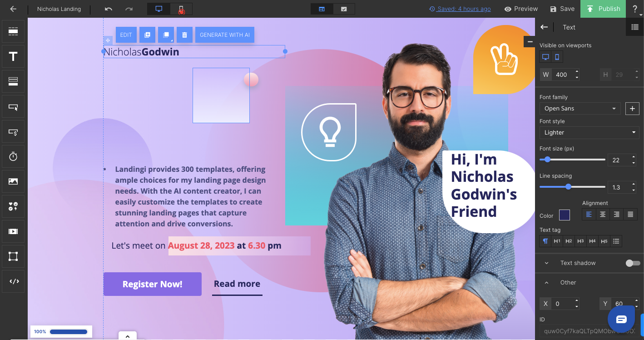Delete the selected text element
Screen dimensions: 644x340
pyautogui.click(x=184, y=35)
